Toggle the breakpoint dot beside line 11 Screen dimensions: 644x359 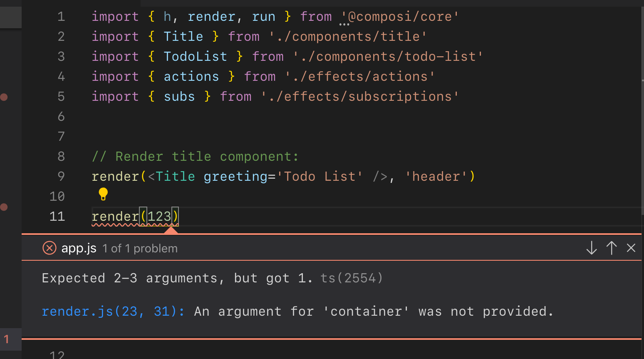5,207
